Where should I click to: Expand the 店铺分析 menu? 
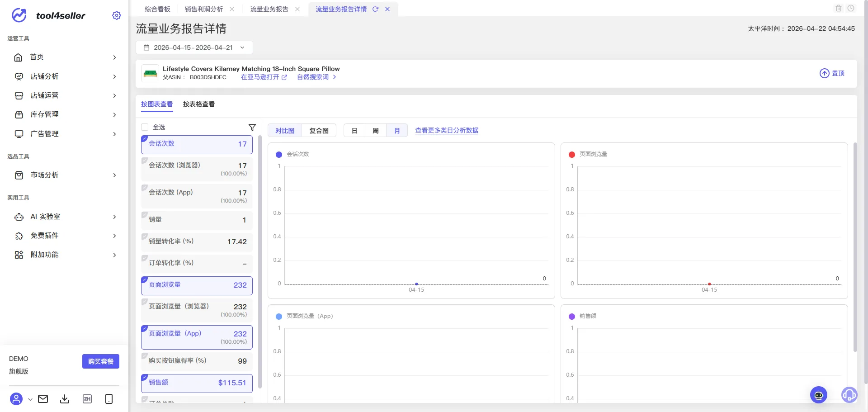click(x=114, y=76)
